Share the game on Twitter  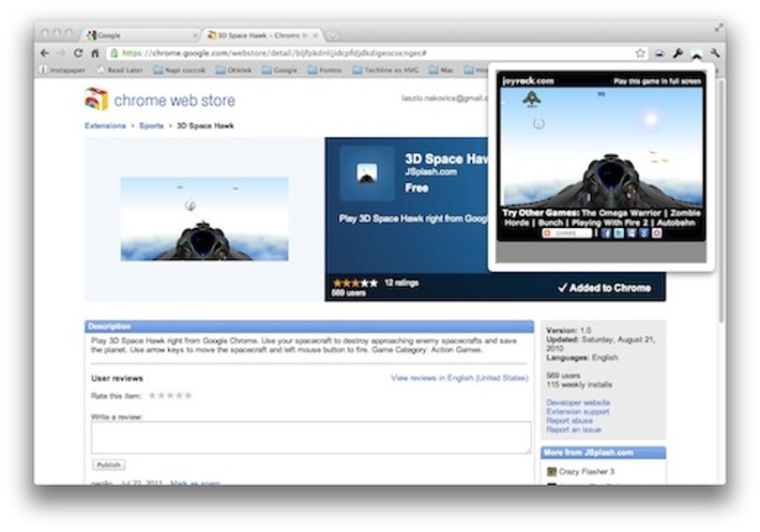click(x=618, y=233)
